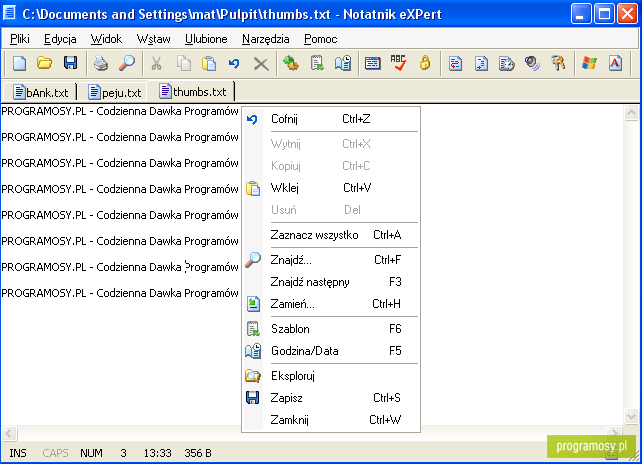Open the tools hammer-wrench icon
This screenshot has width=642, height=464.
point(558,63)
